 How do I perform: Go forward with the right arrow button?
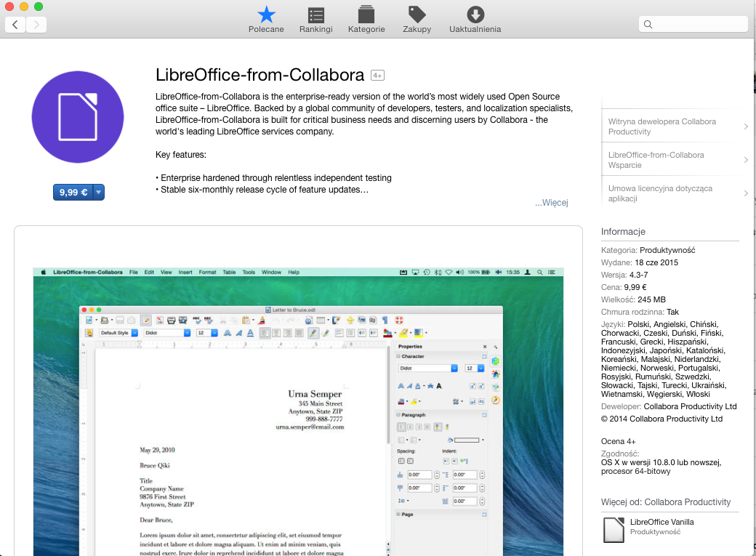click(x=36, y=25)
